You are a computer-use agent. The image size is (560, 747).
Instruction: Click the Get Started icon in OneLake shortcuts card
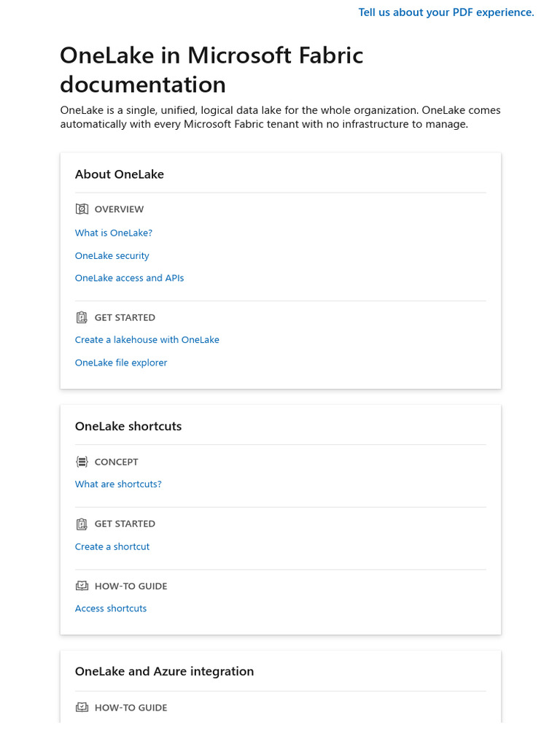pyautogui.click(x=82, y=524)
